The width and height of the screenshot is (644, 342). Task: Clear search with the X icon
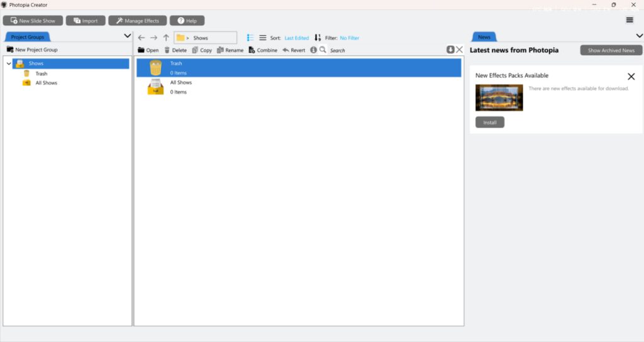tap(459, 49)
